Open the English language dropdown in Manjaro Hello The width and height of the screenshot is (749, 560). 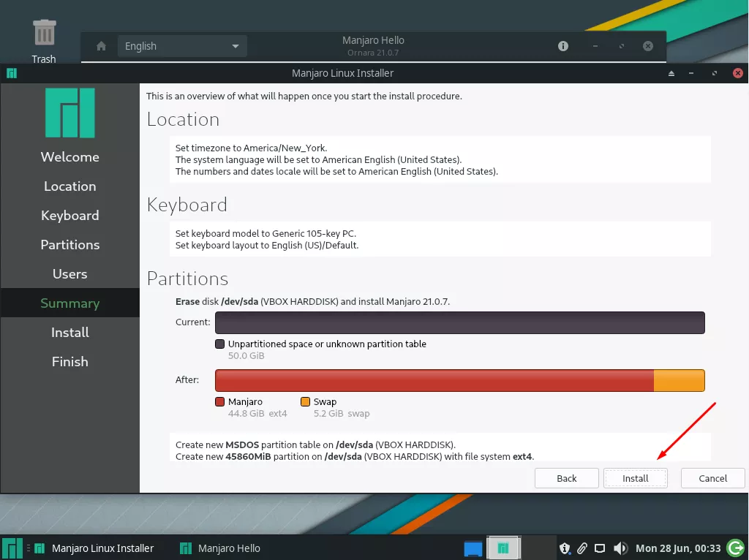(x=182, y=46)
